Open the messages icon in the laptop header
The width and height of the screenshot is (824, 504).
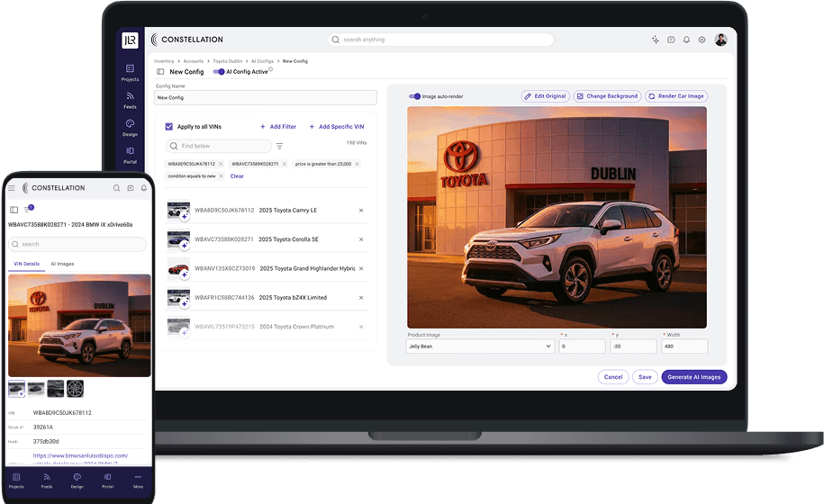671,40
